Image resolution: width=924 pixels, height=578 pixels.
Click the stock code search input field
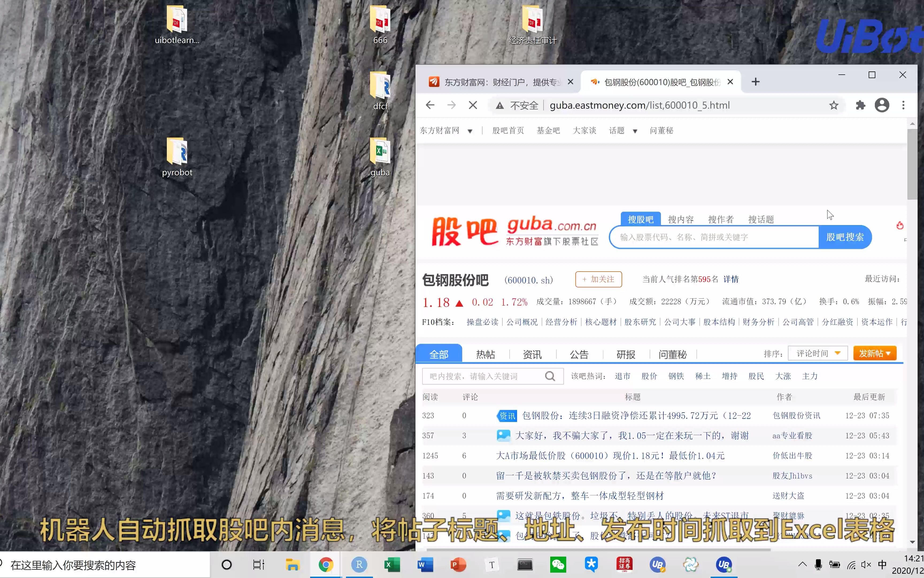click(x=714, y=237)
